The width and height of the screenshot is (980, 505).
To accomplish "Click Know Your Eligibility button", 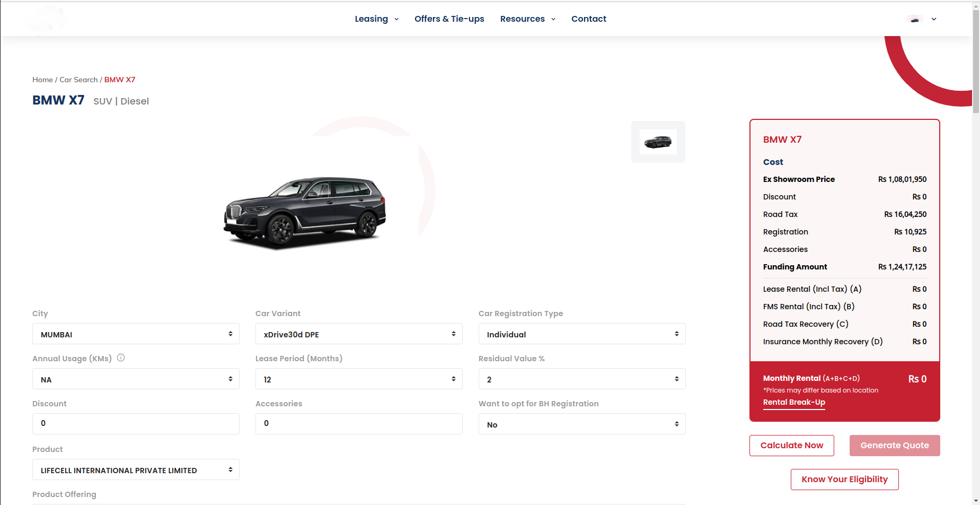I will pyautogui.click(x=844, y=480).
